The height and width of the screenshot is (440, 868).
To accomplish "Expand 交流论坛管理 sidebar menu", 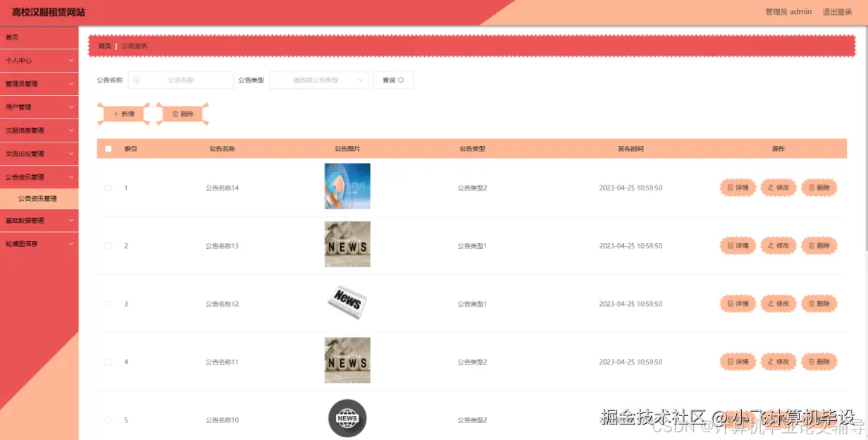I will click(x=39, y=154).
